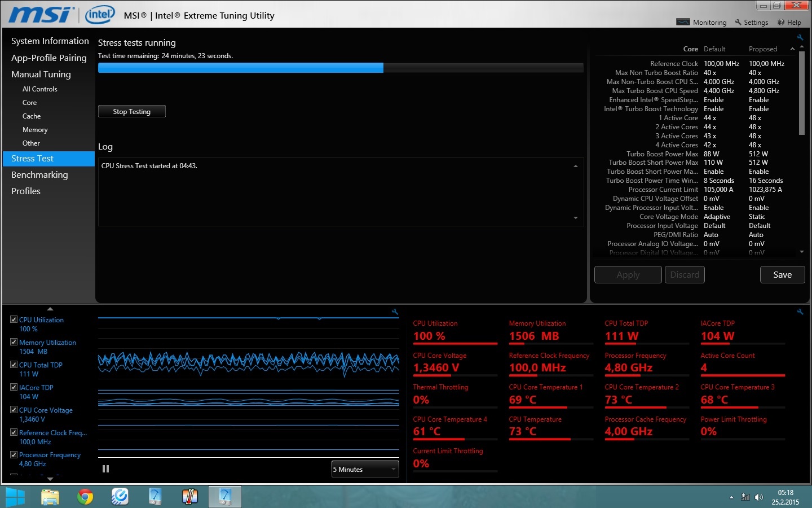The image size is (812, 508).
Task: Click the stress test progress bar
Action: (x=341, y=68)
